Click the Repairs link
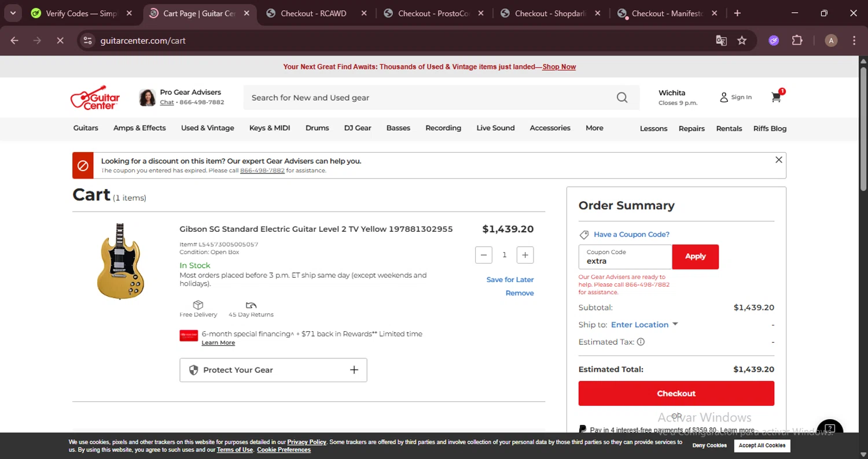 (692, 128)
